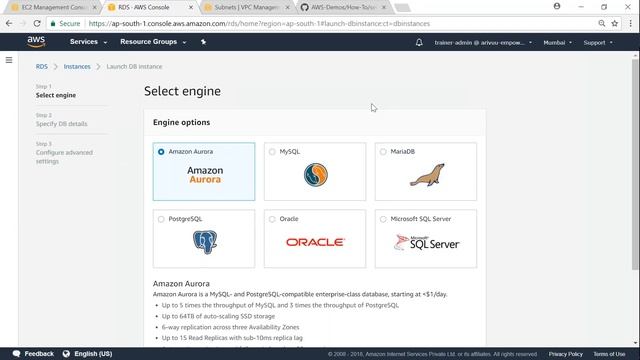Reload the page with refresh icon

[37, 24]
